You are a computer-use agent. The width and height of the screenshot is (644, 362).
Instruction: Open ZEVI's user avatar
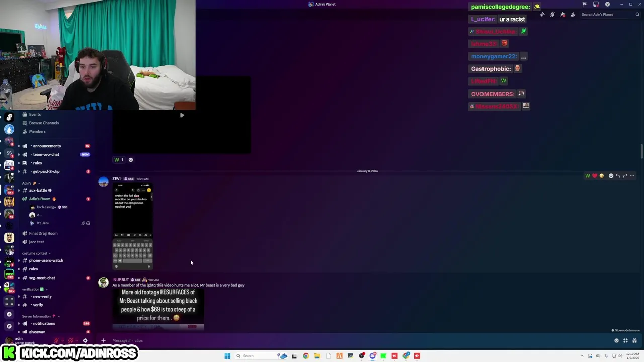[103, 182]
